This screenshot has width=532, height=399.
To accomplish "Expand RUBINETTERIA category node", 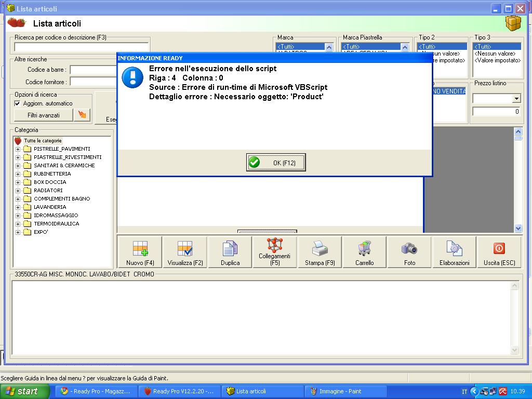I will coord(18,174).
